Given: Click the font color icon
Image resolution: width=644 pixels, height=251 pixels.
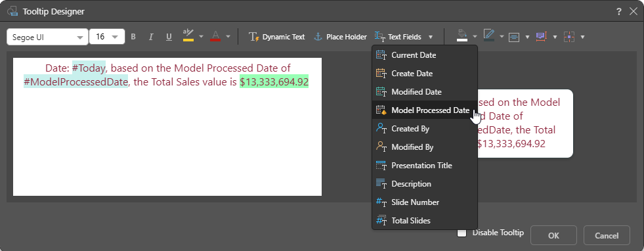Looking at the screenshot, I should coord(215,36).
